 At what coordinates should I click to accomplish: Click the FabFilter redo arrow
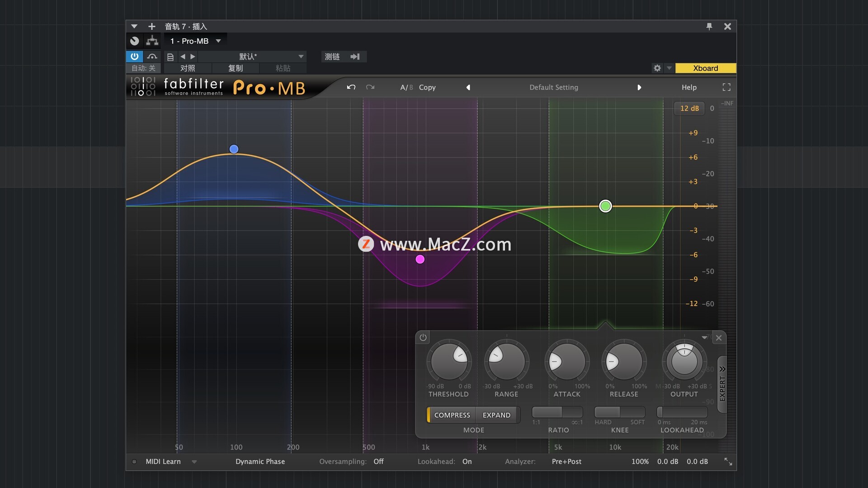click(x=370, y=87)
